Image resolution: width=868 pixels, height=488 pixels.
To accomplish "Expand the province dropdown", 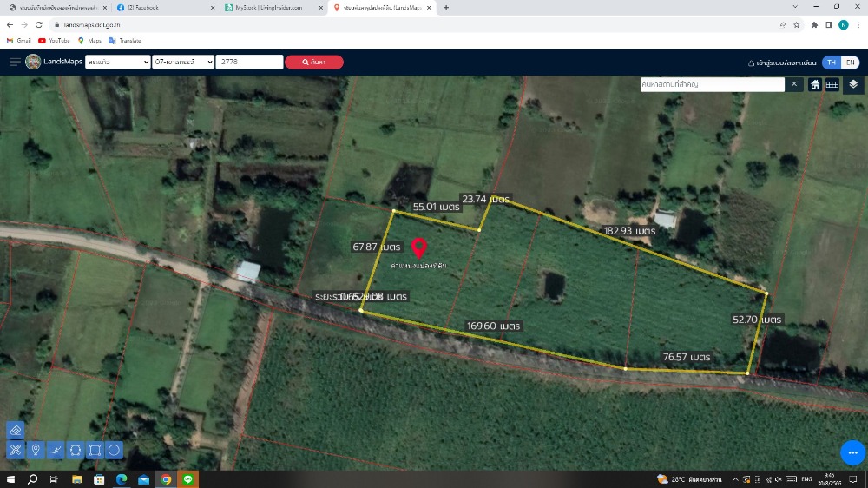I will [117, 63].
